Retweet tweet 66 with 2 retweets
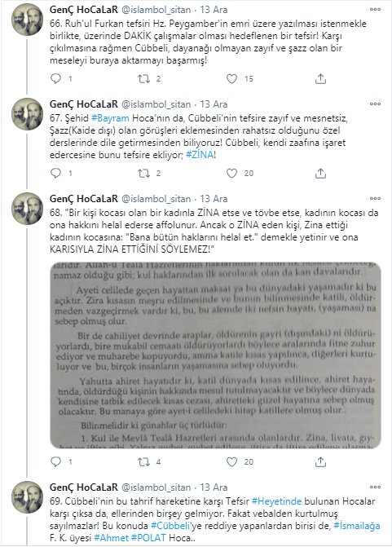392x547 pixels. tap(143, 78)
